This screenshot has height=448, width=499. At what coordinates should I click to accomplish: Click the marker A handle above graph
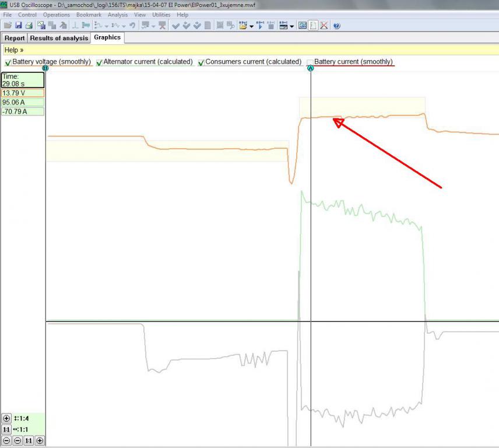tap(311, 68)
